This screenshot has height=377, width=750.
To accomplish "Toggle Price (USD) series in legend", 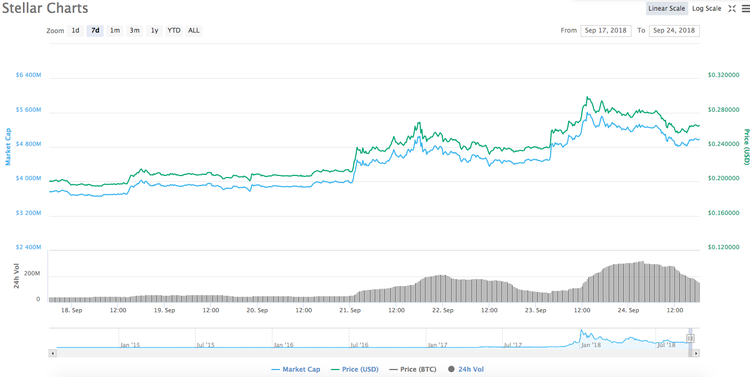I will [x=354, y=369].
